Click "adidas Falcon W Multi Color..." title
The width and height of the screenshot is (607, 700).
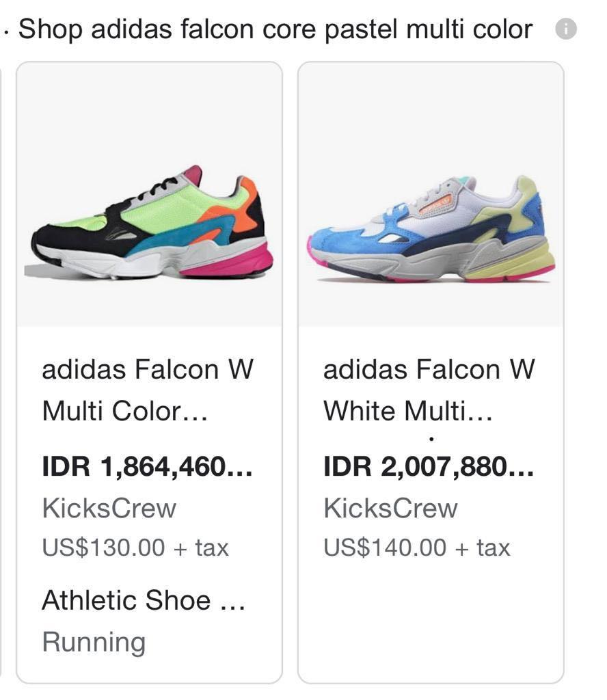pyautogui.click(x=148, y=390)
